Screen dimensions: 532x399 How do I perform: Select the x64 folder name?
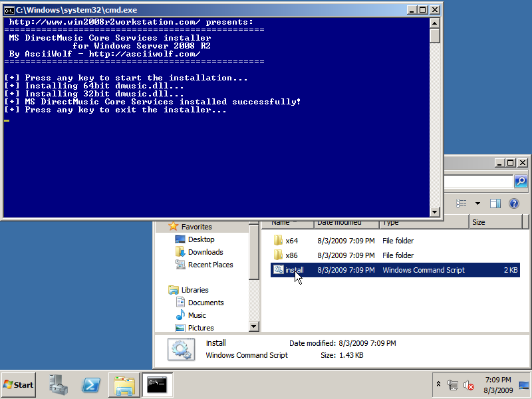(x=292, y=241)
